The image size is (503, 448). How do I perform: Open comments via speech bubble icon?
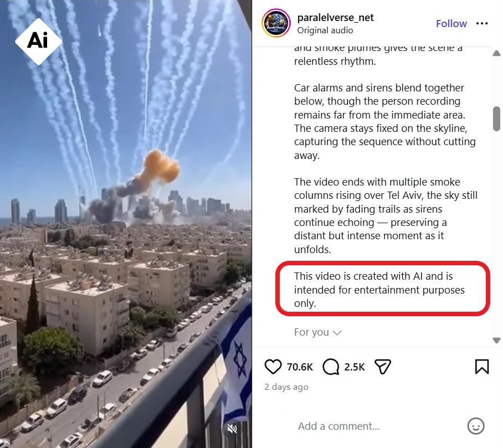pyautogui.click(x=331, y=367)
